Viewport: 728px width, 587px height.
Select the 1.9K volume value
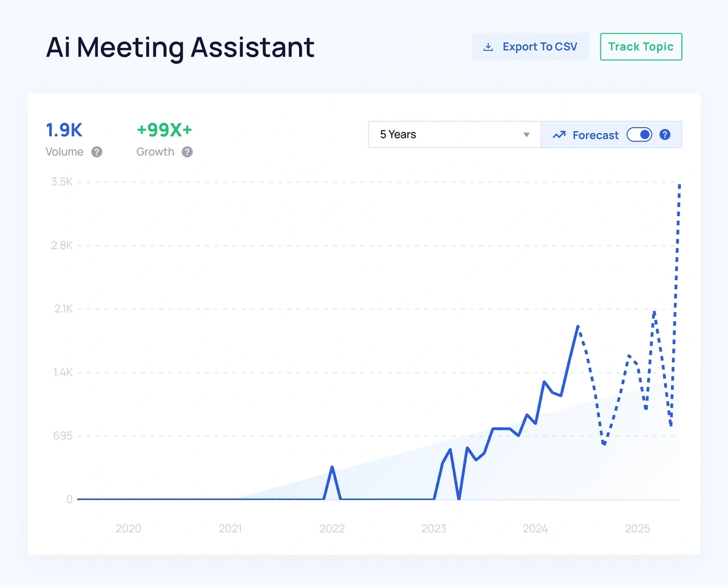point(64,130)
